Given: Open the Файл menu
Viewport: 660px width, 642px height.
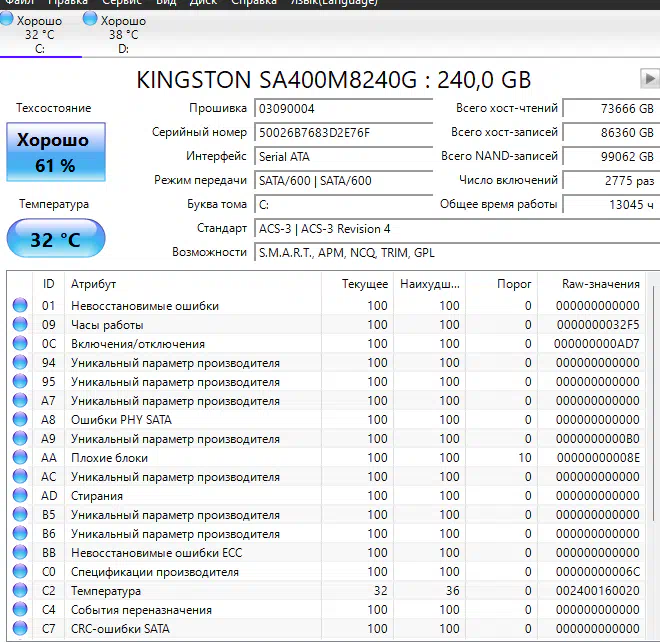Looking at the screenshot, I should (20, 3).
